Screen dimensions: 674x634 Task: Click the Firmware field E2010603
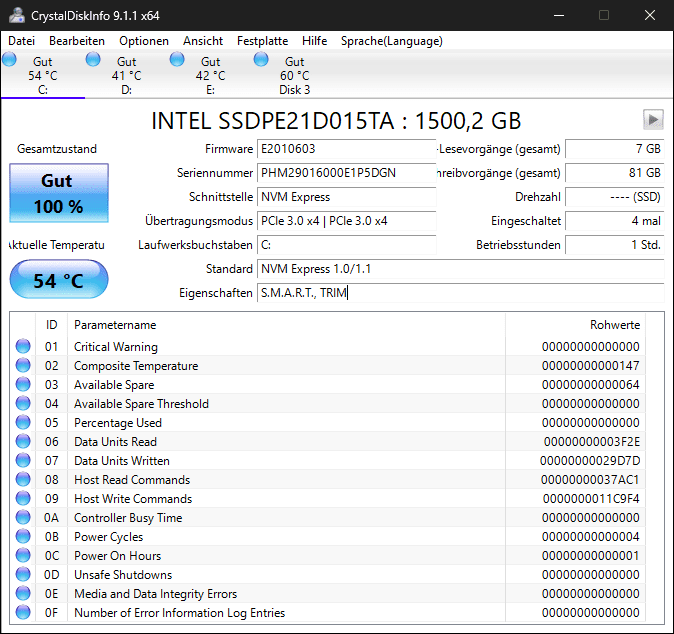click(346, 149)
